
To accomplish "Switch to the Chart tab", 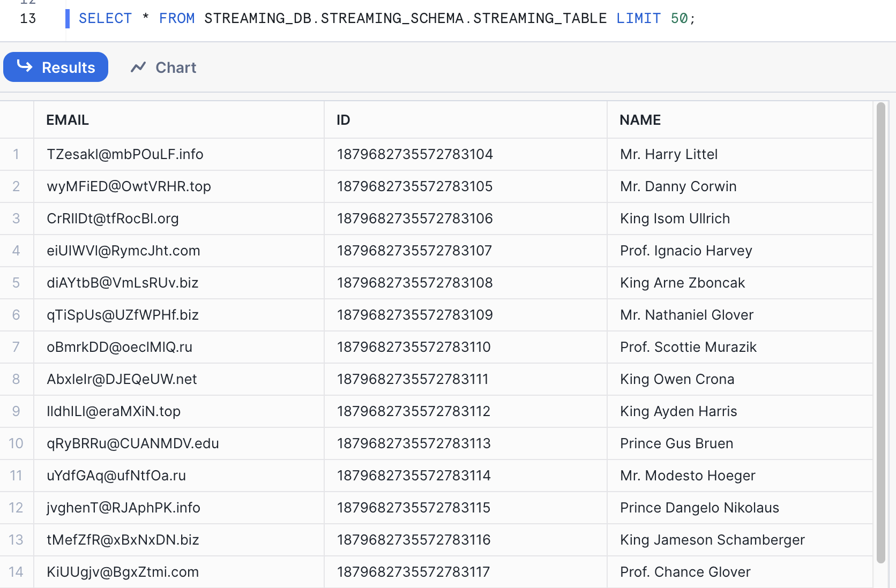I will [163, 67].
